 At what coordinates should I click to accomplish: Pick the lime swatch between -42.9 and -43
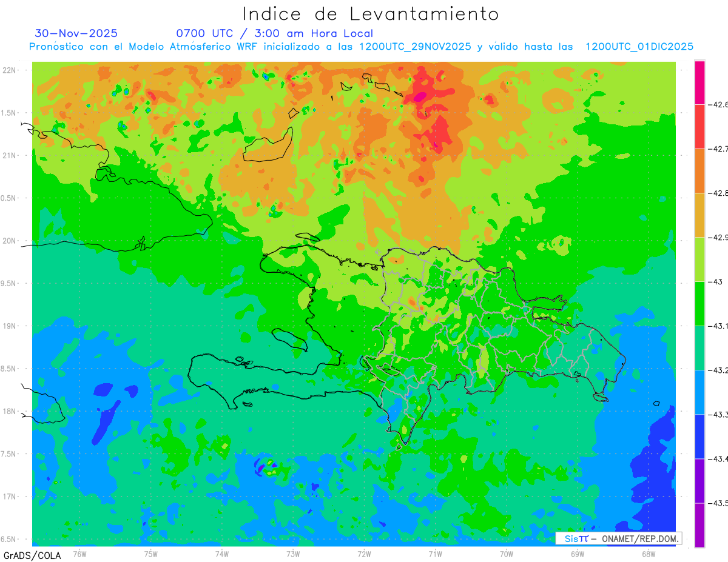tap(699, 259)
